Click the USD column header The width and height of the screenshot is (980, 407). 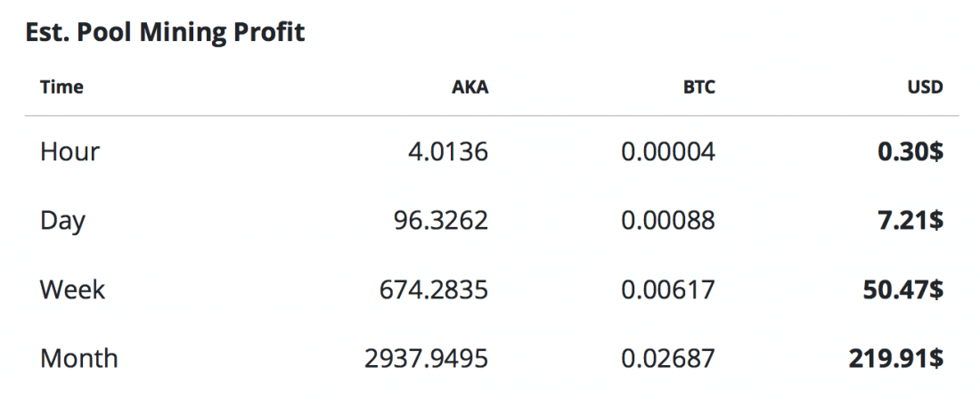(925, 87)
